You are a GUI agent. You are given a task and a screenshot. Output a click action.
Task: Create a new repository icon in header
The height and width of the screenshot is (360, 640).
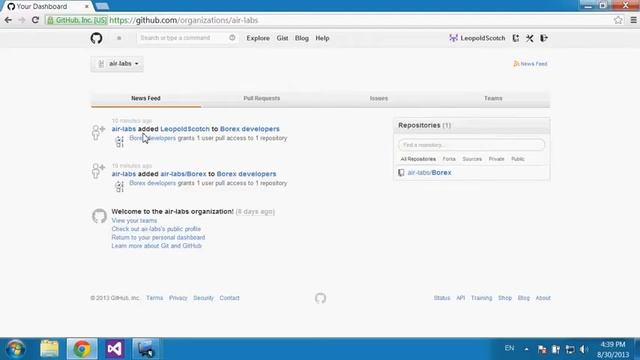coord(516,38)
